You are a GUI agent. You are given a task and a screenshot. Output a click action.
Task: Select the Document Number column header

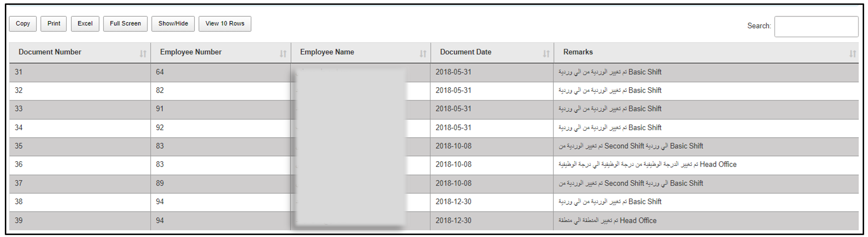coord(50,52)
